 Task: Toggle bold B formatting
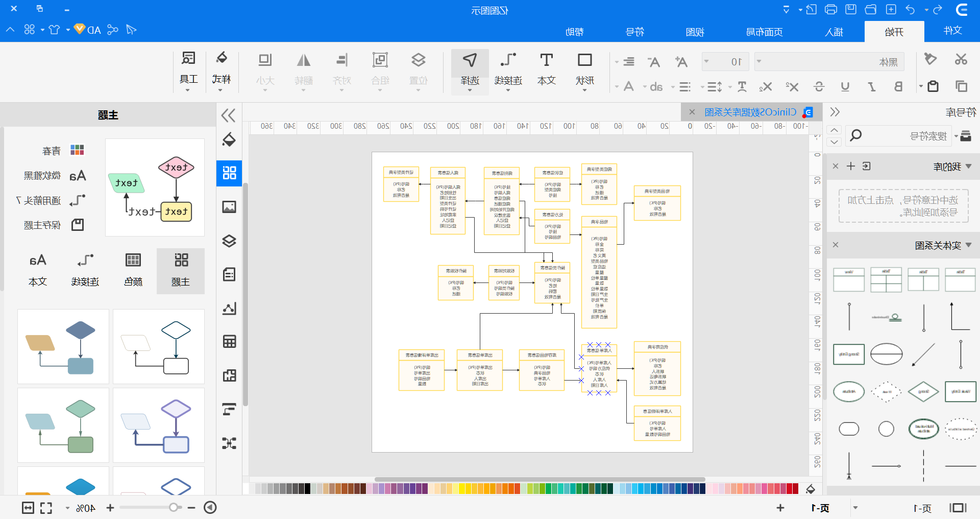[898, 86]
